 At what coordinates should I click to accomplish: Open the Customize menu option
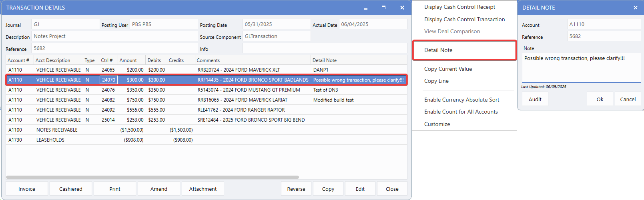pyautogui.click(x=437, y=124)
